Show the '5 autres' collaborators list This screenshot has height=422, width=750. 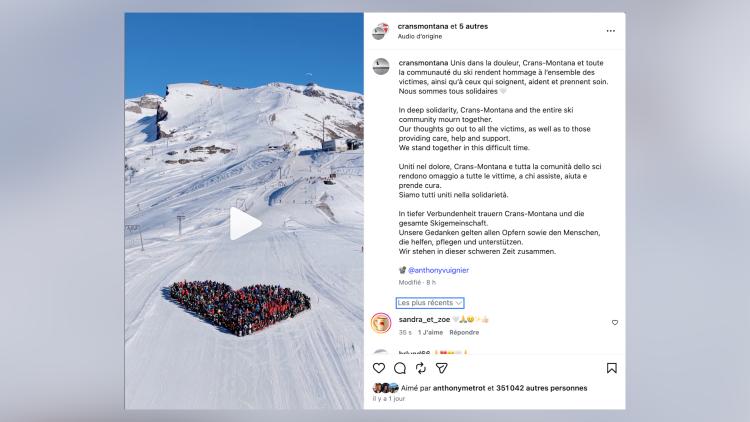point(474,26)
